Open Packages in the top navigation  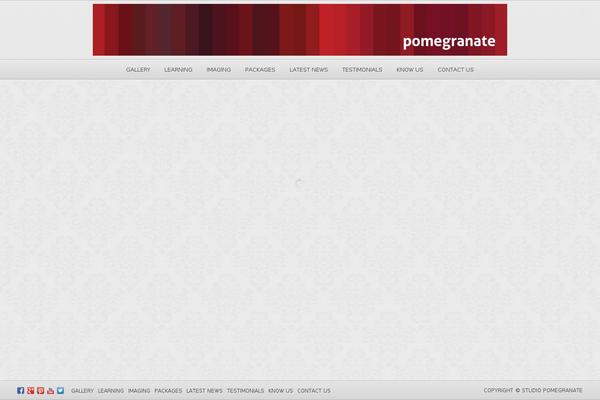coord(260,70)
